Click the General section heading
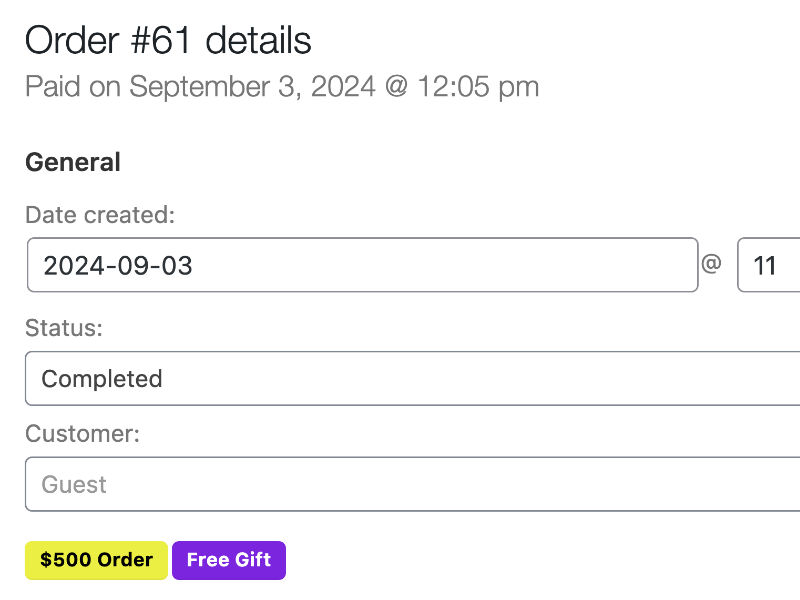 (72, 162)
